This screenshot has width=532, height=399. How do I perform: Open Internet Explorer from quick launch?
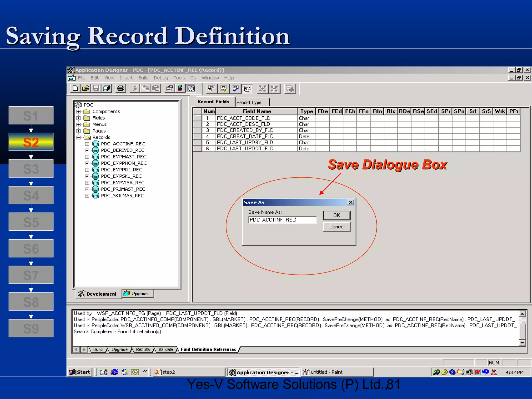click(114, 372)
